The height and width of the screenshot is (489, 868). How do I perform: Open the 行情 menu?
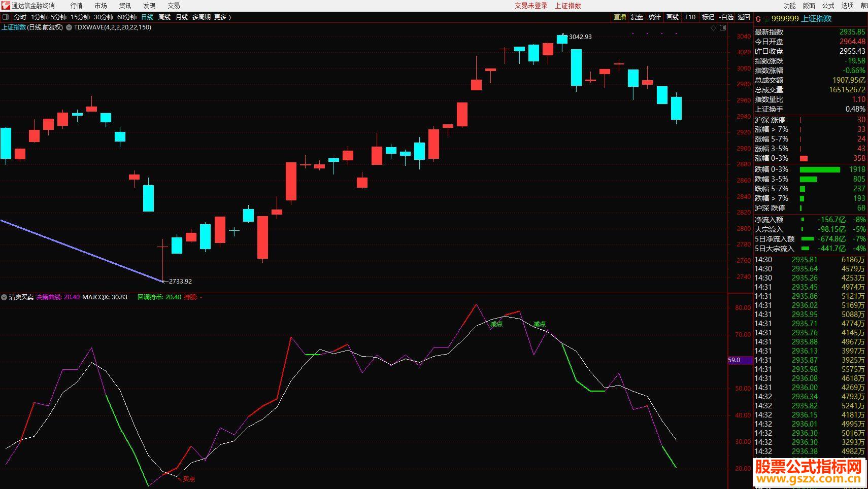[x=77, y=6]
